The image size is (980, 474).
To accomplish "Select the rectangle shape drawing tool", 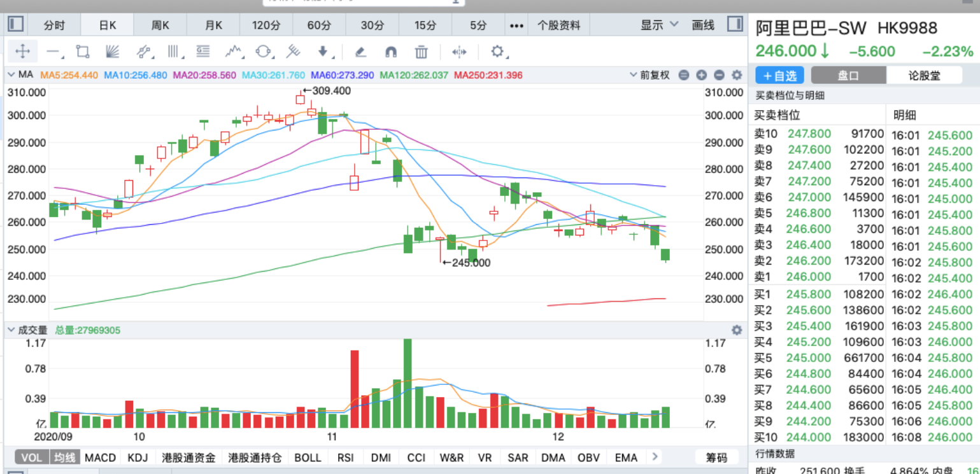I will click(x=83, y=52).
